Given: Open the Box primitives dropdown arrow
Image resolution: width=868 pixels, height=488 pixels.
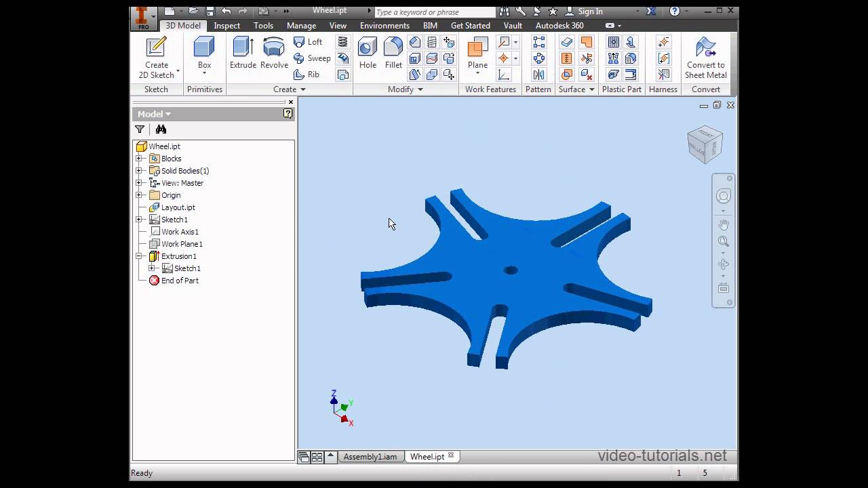Looking at the screenshot, I should (204, 73).
